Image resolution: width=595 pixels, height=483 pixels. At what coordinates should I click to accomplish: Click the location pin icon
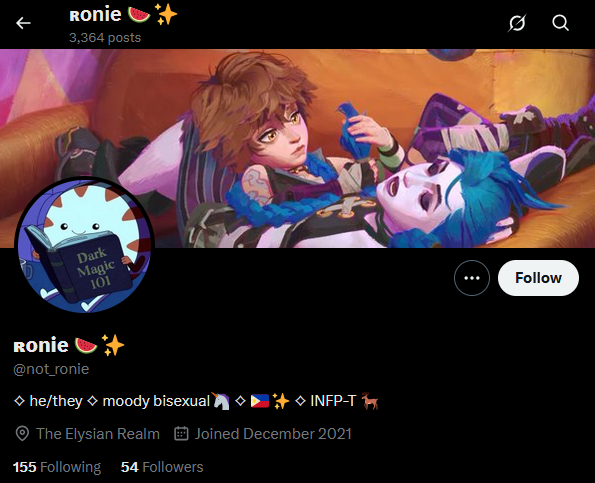(22, 434)
